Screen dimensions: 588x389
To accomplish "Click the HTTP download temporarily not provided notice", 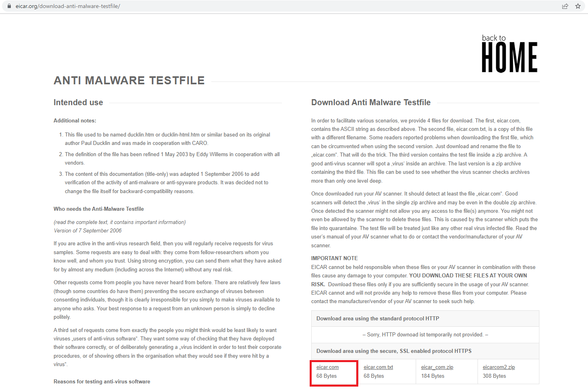I will [425, 334].
